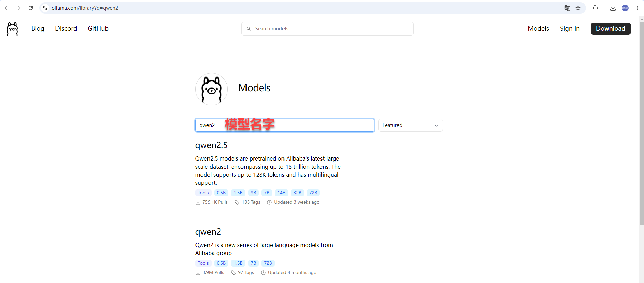
Task: Click the browser forward arrow
Action: (x=18, y=8)
